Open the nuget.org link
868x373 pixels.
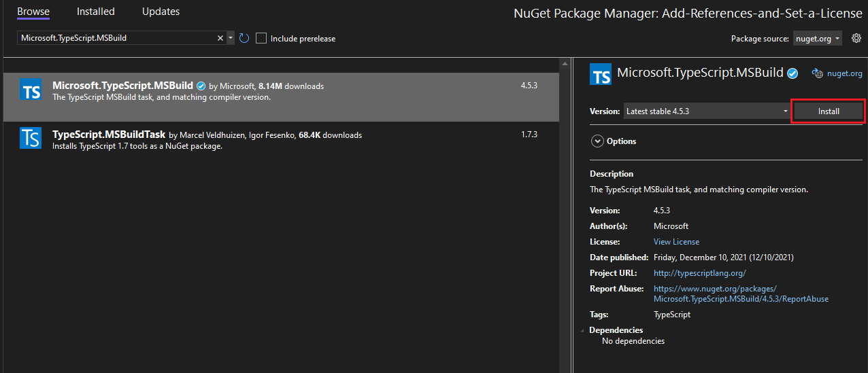[x=844, y=73]
